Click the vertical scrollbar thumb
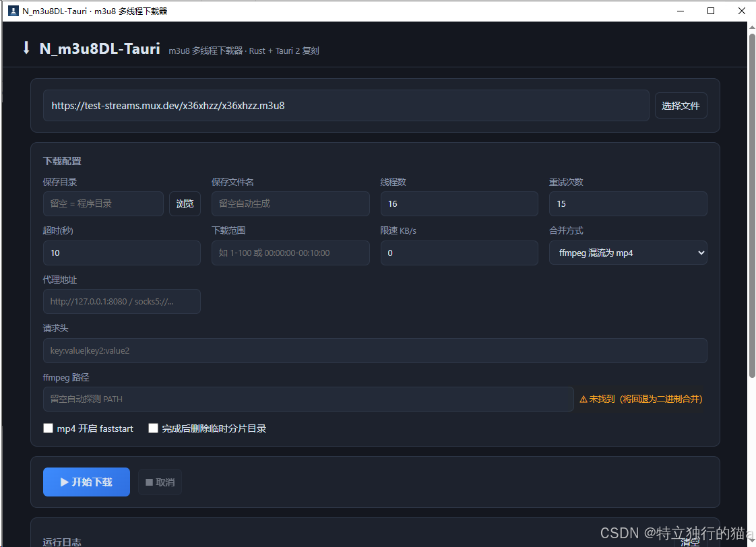 tap(752, 205)
